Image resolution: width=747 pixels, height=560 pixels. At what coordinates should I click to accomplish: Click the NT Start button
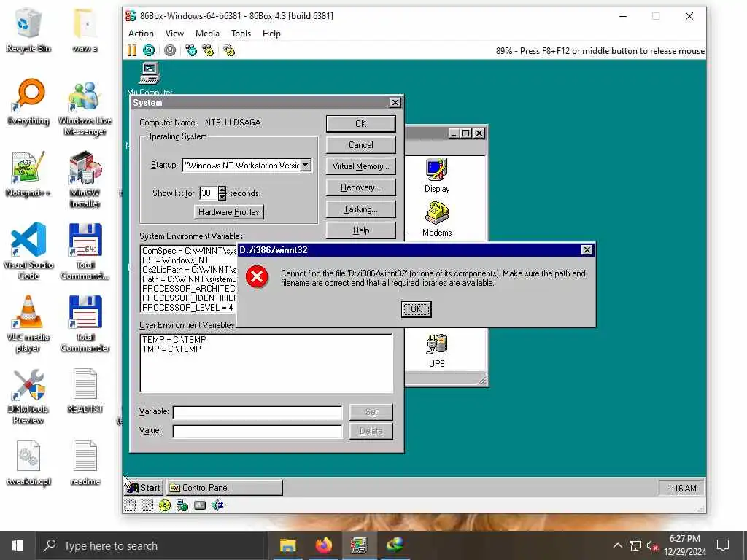(x=144, y=488)
